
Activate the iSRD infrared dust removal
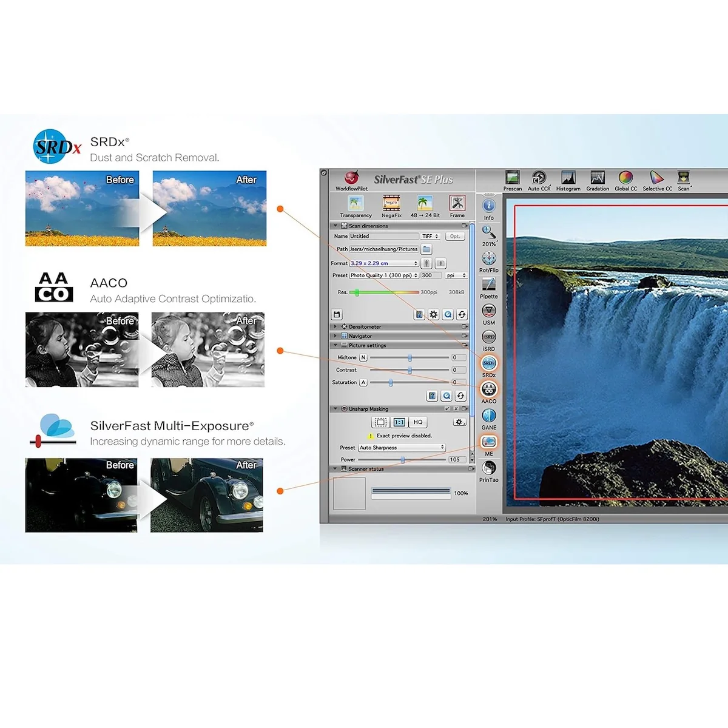[x=489, y=336]
